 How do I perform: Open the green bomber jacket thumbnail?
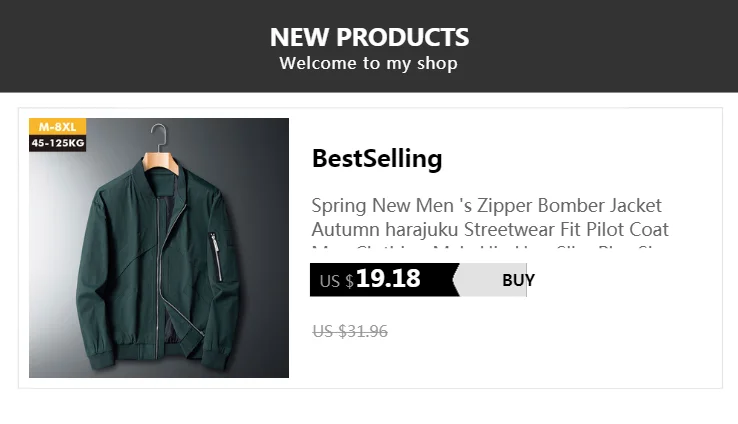tap(159, 248)
